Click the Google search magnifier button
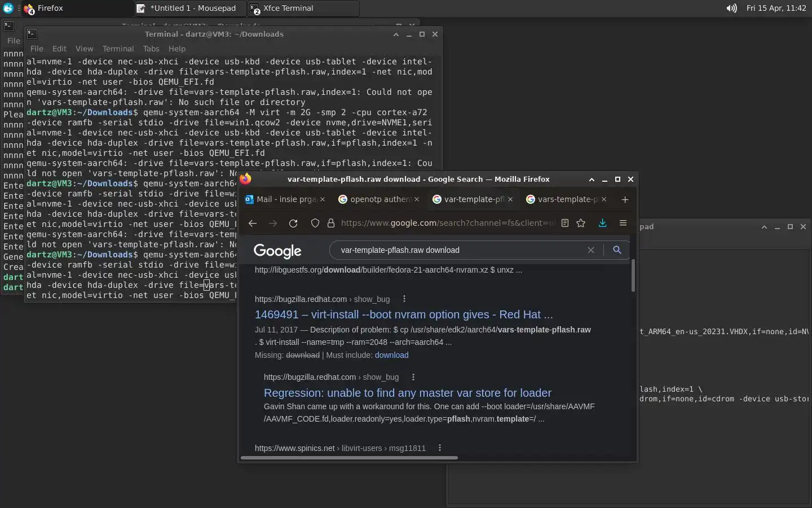This screenshot has height=508, width=812. 617,250
